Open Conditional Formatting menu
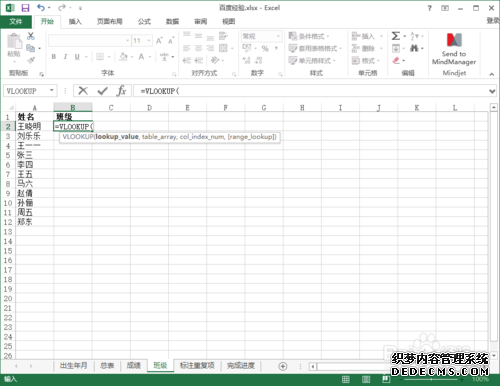Screen dimensions: 500x386 coord(309,36)
